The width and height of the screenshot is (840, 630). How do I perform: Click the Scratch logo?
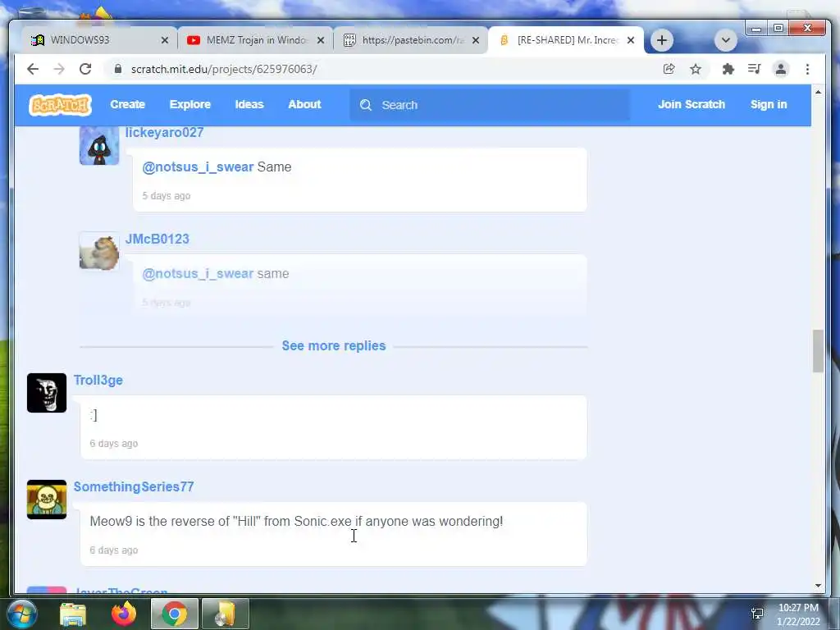(60, 104)
